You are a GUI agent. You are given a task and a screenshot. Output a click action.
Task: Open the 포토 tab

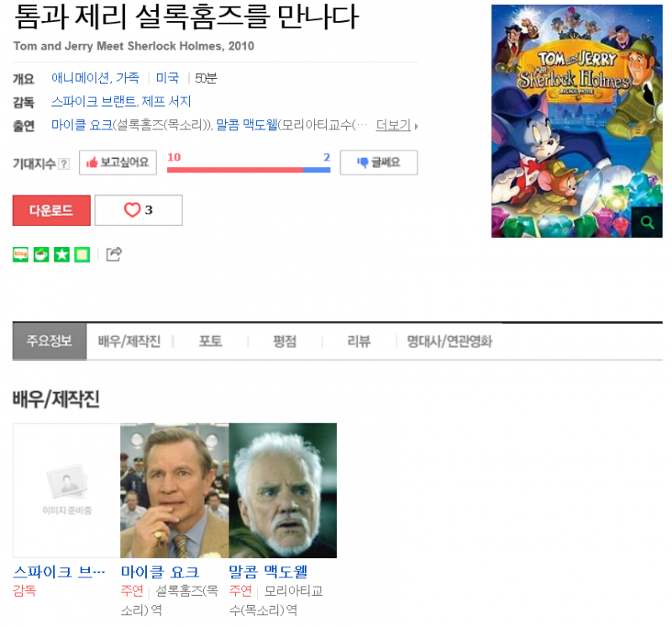pyautogui.click(x=211, y=341)
